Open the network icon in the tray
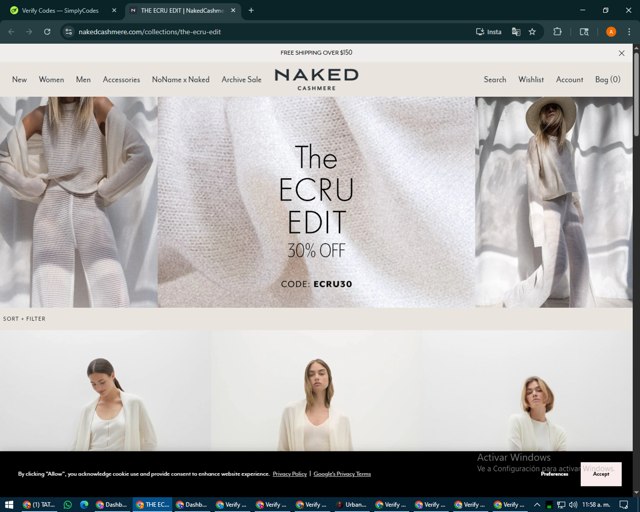 (561, 505)
